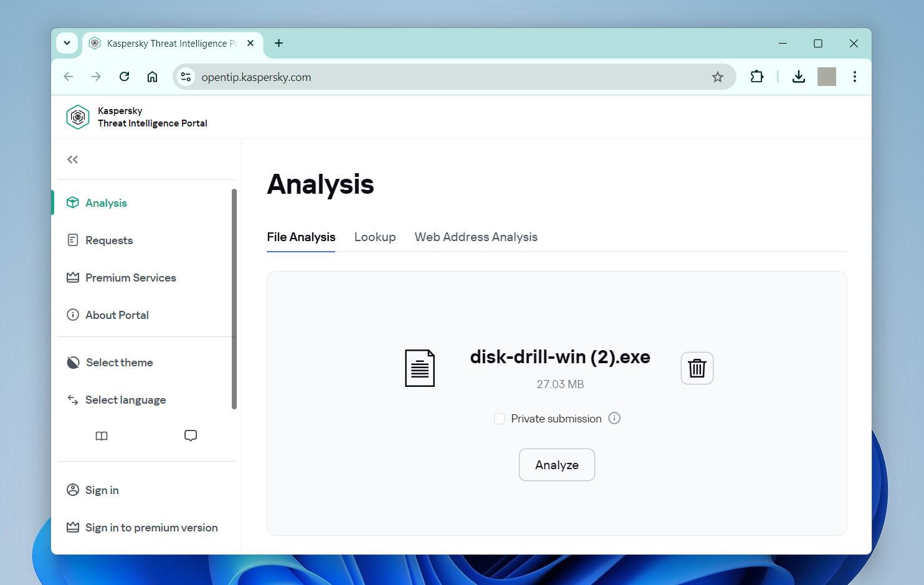Click the documentation book icon

102,436
